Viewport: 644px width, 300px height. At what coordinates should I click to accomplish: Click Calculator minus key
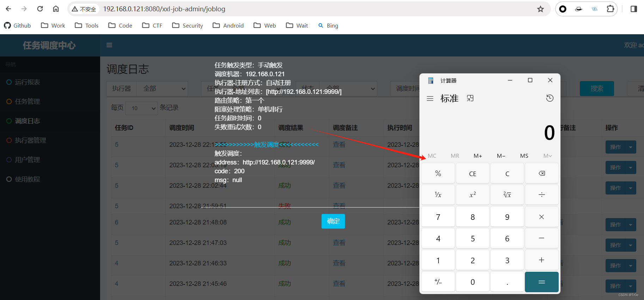(542, 238)
